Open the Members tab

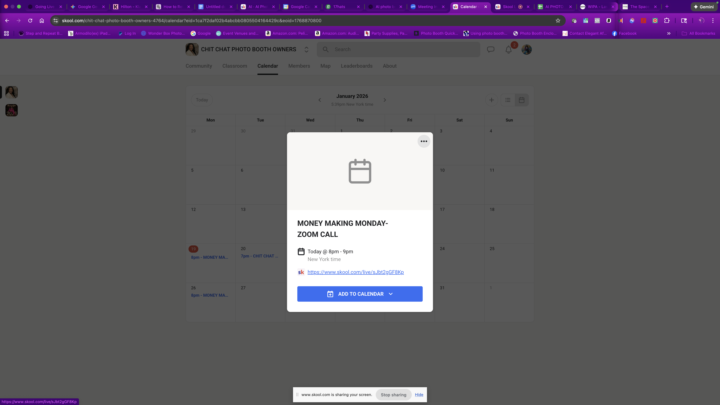[x=299, y=66]
